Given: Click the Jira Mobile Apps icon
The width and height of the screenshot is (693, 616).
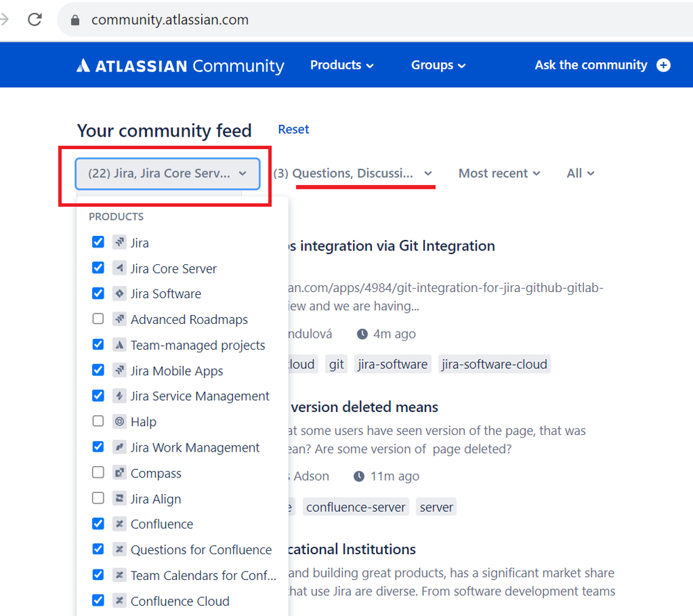Looking at the screenshot, I should 119,370.
